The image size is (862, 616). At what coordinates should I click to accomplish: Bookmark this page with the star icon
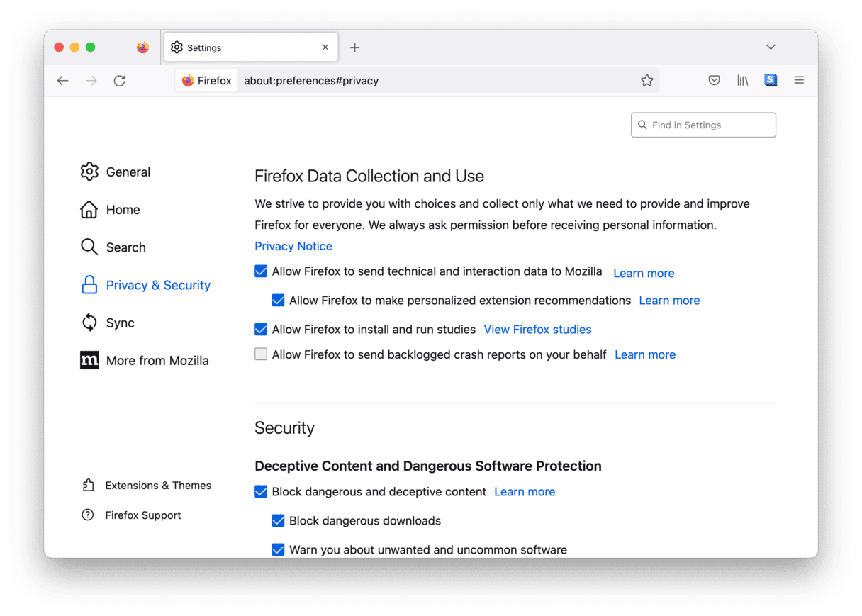click(x=646, y=81)
